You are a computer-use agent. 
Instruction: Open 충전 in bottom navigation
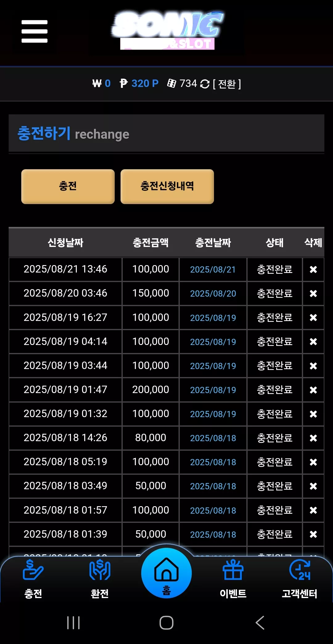pyautogui.click(x=33, y=579)
